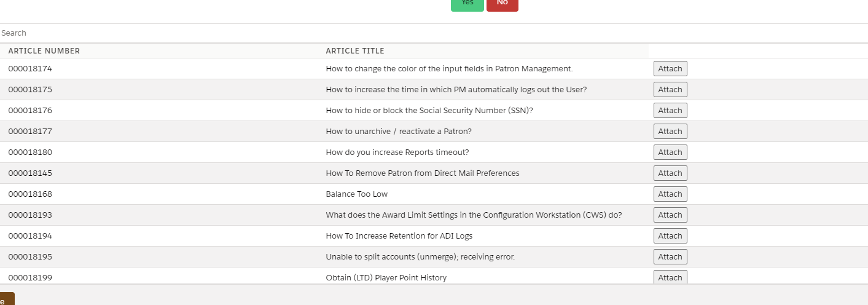868x305 pixels.
Task: Attach the unable to split accounts article
Action: coord(670,257)
